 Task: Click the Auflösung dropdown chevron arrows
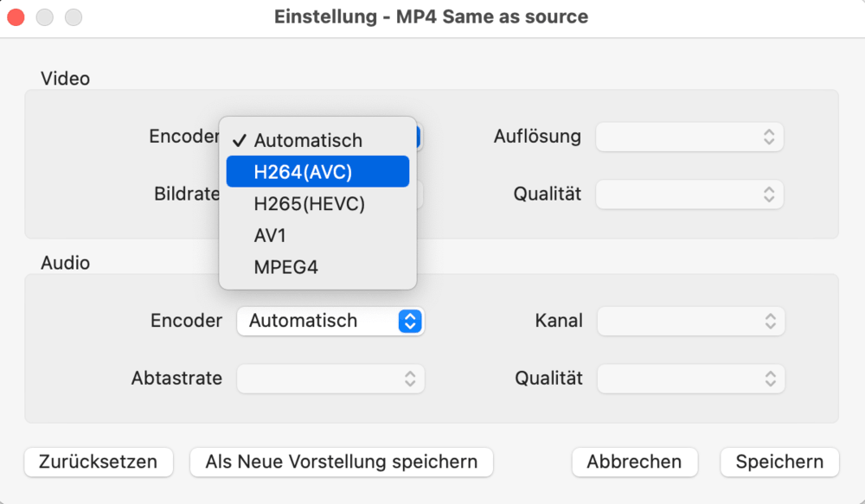768,137
